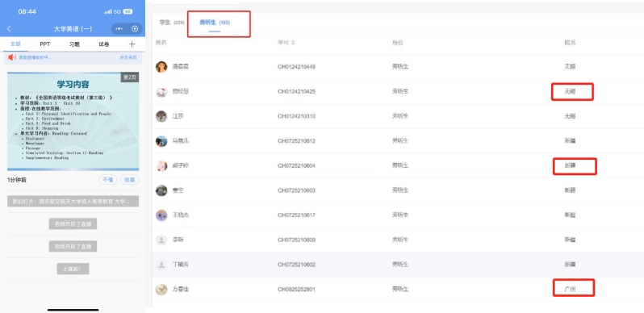Image resolution: width=644 pixels, height=313 pixels.
Task: Click 点击关闭 link in audio banner
Action: click(x=128, y=57)
